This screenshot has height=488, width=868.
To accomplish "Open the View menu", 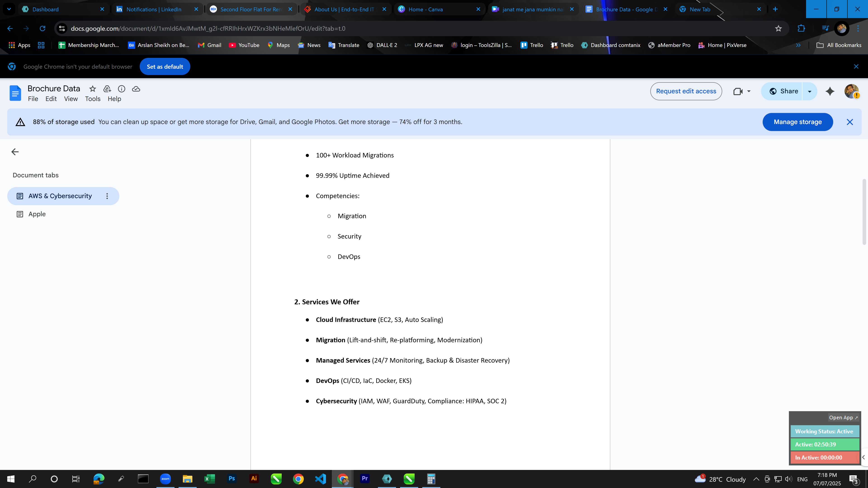I will (71, 99).
